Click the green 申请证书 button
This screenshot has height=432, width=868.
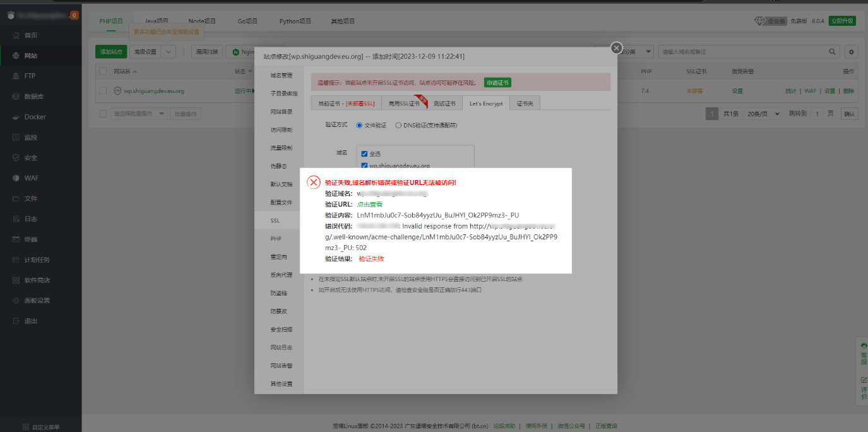click(497, 83)
